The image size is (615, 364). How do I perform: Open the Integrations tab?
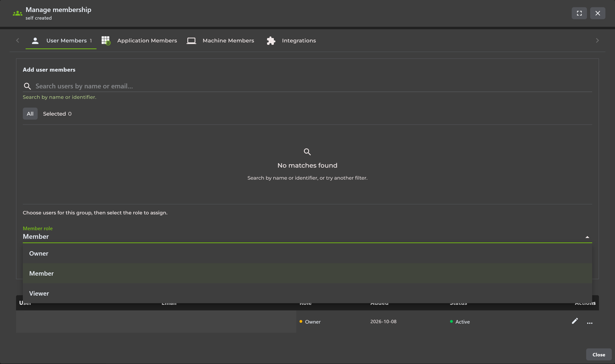coord(291,41)
